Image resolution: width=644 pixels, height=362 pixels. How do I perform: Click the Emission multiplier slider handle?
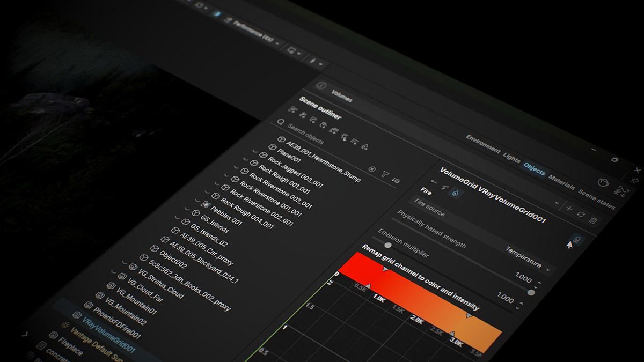[x=389, y=244]
